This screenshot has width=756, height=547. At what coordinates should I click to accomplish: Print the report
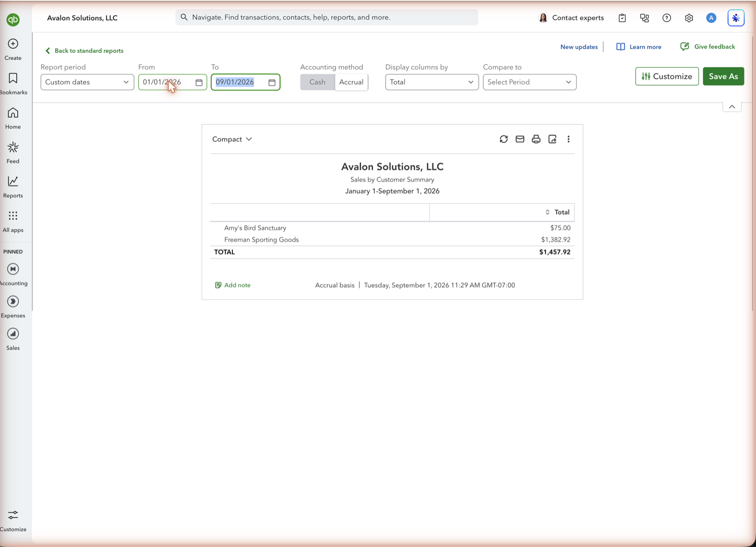coord(536,139)
